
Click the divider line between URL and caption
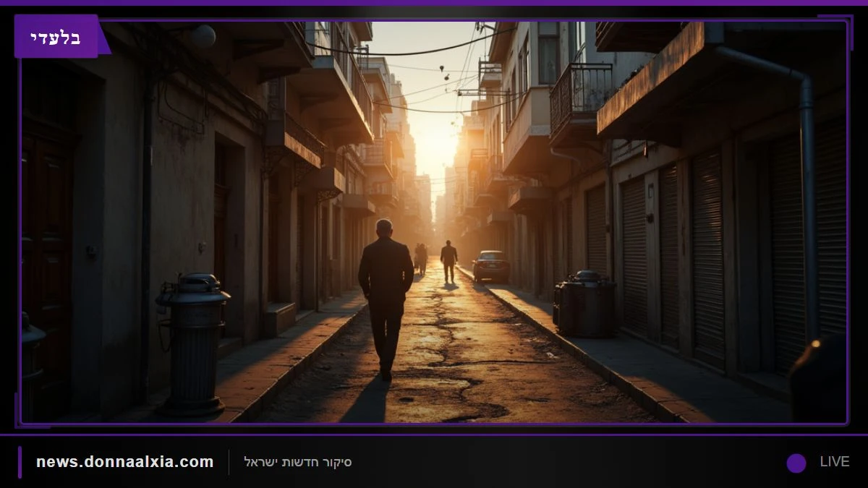point(229,462)
